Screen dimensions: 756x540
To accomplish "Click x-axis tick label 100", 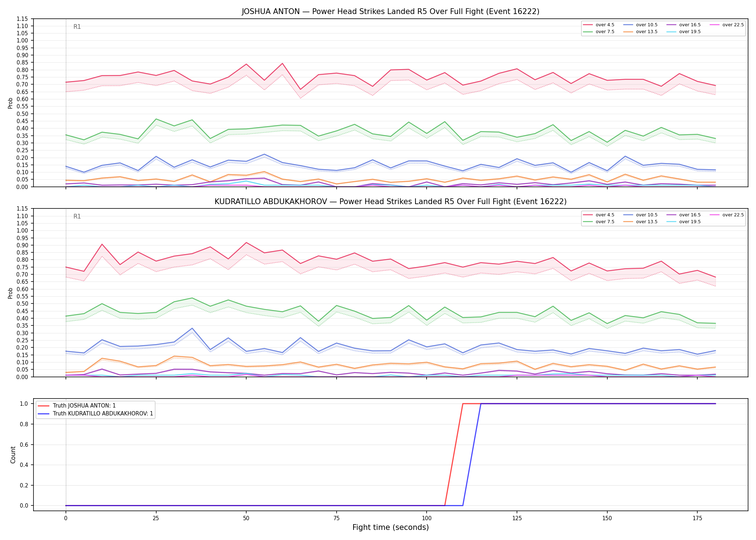I will 427,518.
